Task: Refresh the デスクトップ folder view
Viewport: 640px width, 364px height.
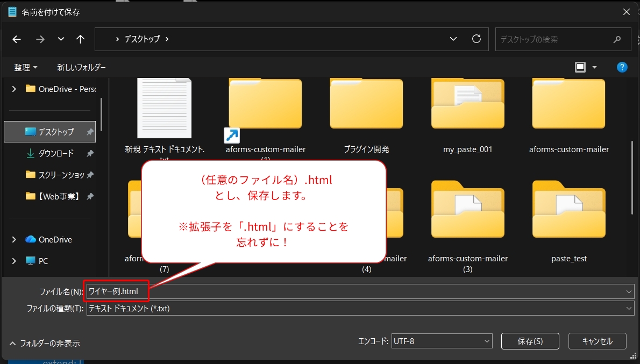Action: (477, 39)
